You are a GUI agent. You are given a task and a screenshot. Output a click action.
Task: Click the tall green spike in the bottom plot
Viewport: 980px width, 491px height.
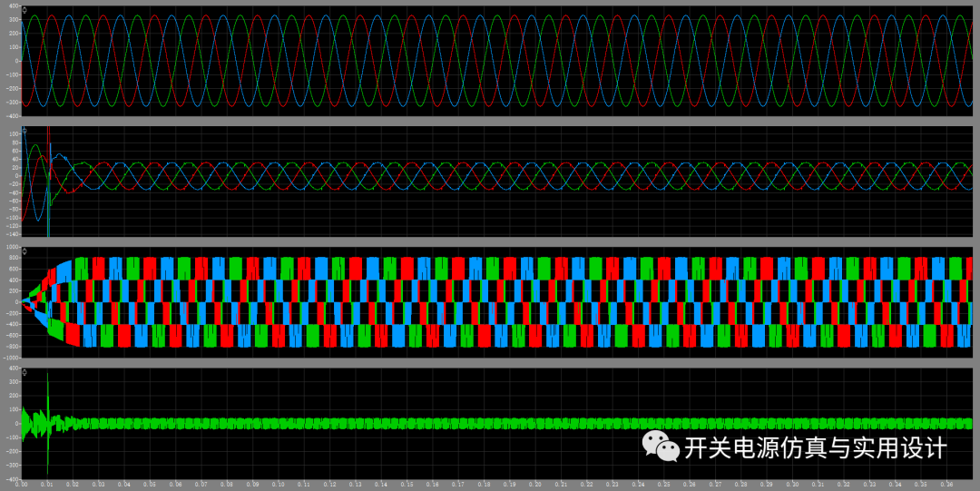(x=47, y=424)
